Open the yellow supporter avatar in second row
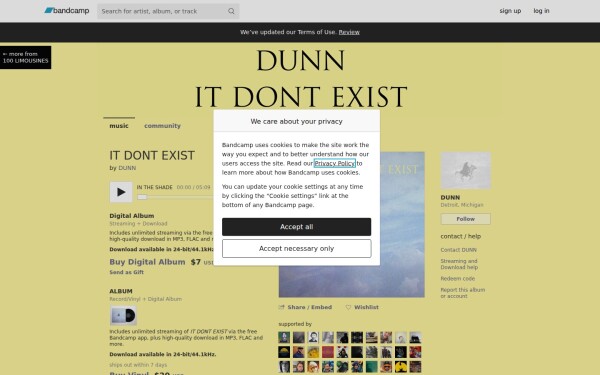 coord(313,352)
